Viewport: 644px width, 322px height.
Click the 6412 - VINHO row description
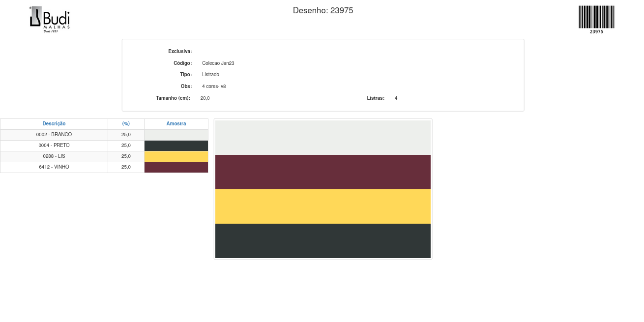[54, 167]
